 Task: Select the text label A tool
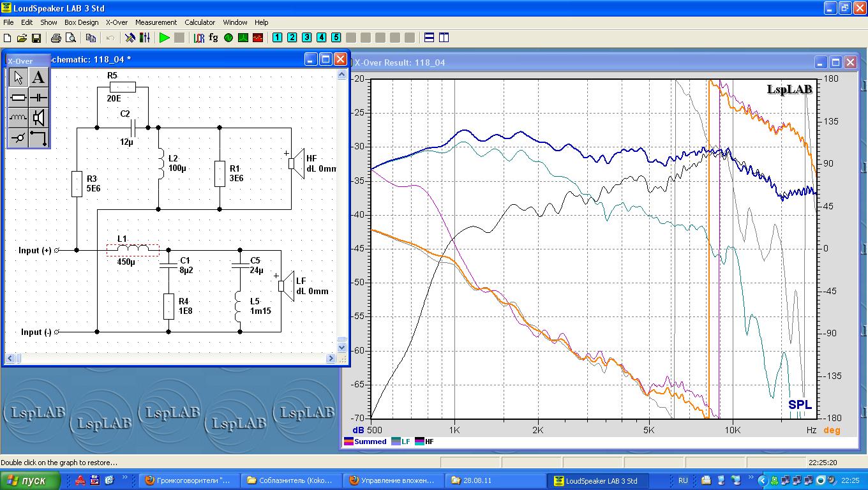click(x=39, y=77)
